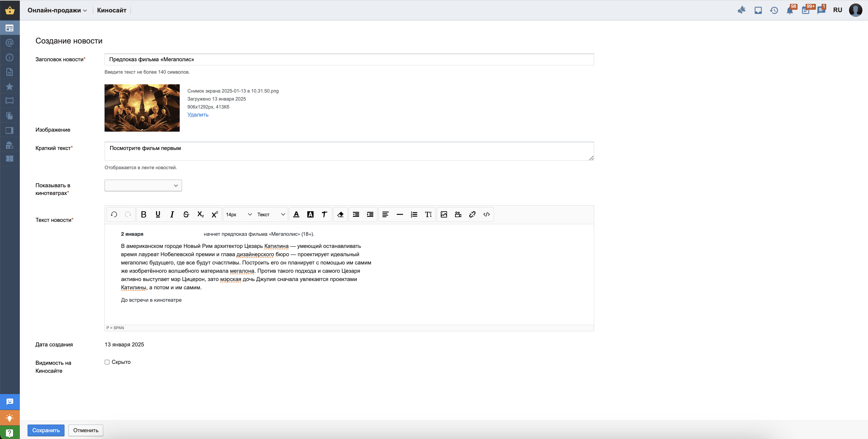The height and width of the screenshot is (439, 868).
Task: Insert a horizontal line
Action: (400, 214)
